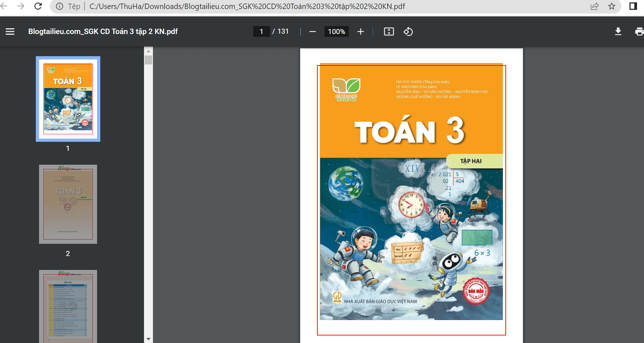
Task: Select page 1 thumbnail
Action: tap(68, 99)
